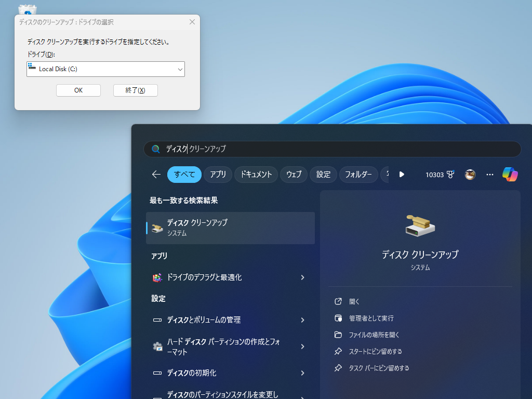Open the Recycle Bin desktop icon

click(27, 9)
